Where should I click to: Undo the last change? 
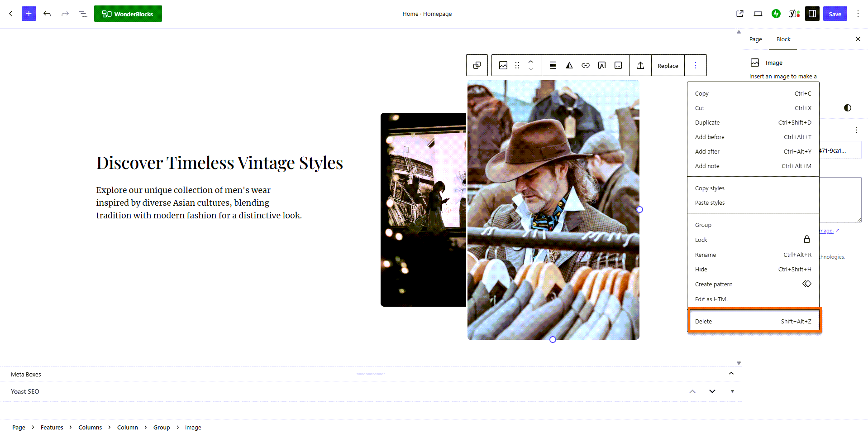pyautogui.click(x=47, y=14)
